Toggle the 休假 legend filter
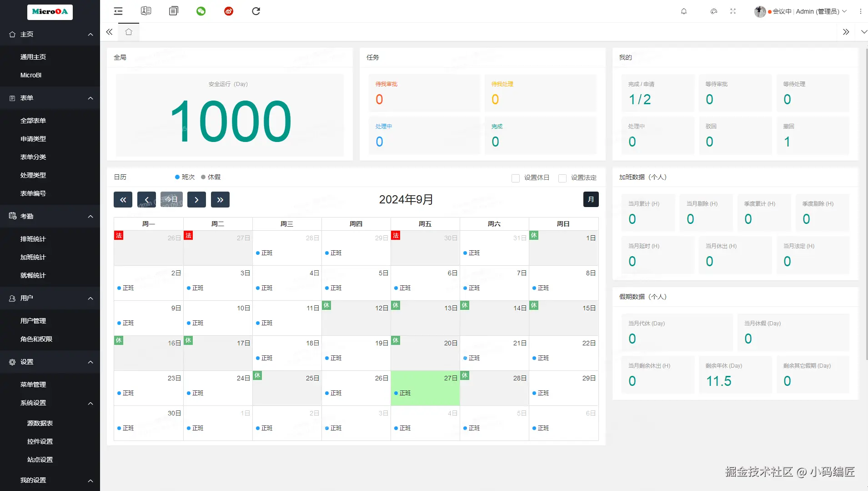 click(x=211, y=177)
